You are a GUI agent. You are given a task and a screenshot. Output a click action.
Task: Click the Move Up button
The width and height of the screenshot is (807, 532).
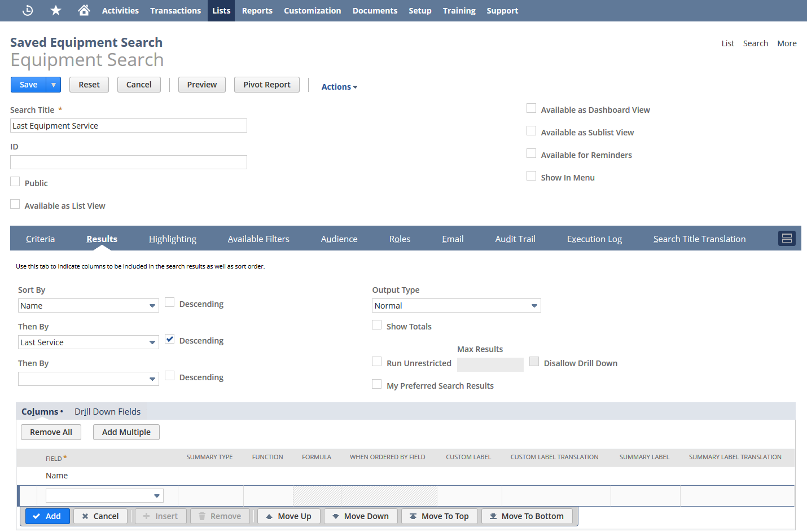[288, 516]
